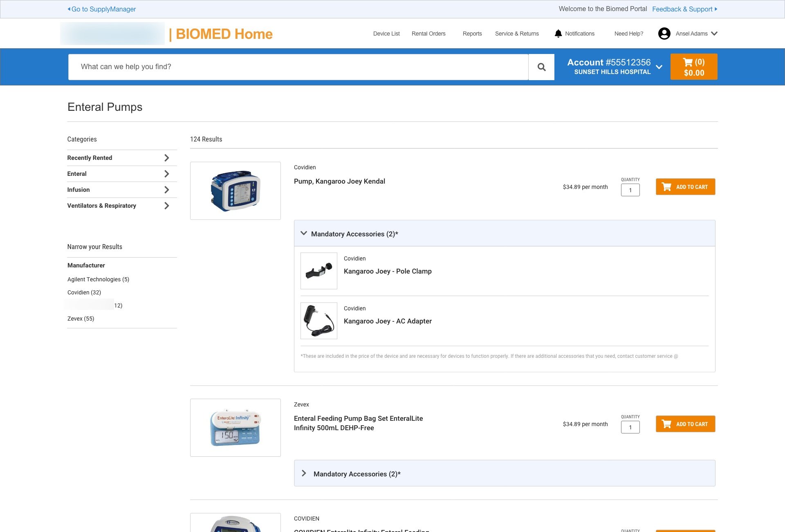Filter by Zevex (55) manufacturer

81,319
